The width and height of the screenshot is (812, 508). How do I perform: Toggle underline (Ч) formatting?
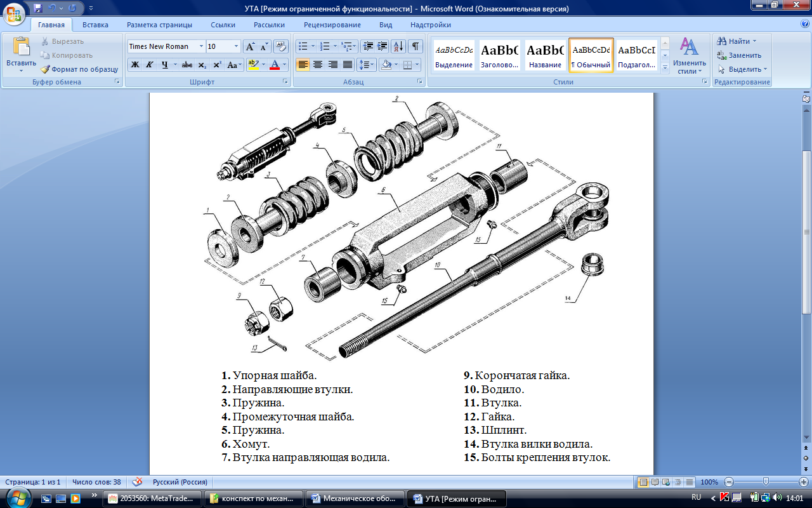165,65
